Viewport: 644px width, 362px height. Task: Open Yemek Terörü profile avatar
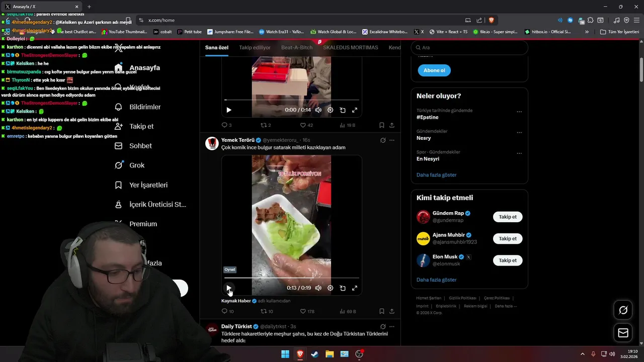212,143
